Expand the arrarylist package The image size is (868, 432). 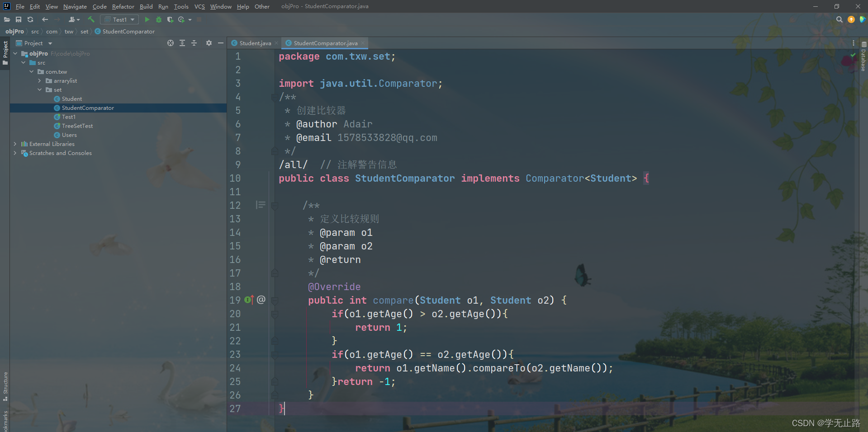(40, 80)
